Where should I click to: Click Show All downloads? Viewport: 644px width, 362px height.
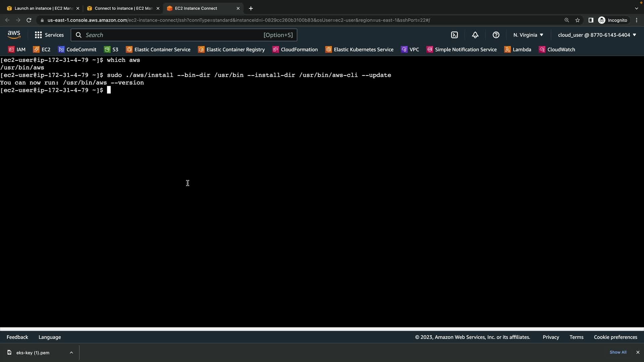point(618,352)
